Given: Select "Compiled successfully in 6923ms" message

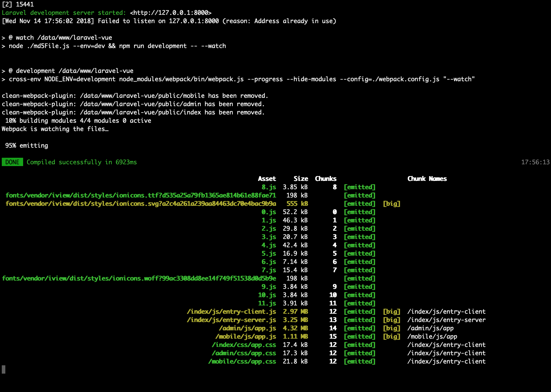Looking at the screenshot, I should 82,162.
